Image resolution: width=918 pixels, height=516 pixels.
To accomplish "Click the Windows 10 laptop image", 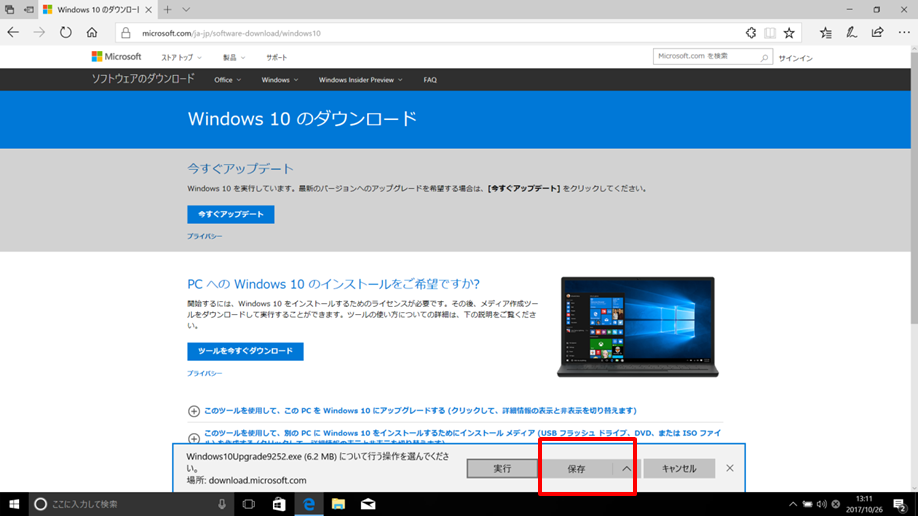I will [638, 327].
